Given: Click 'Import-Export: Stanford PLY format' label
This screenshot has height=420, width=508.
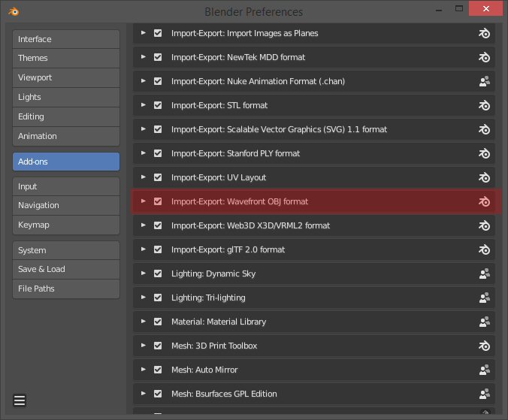Looking at the screenshot, I should click(x=235, y=153).
